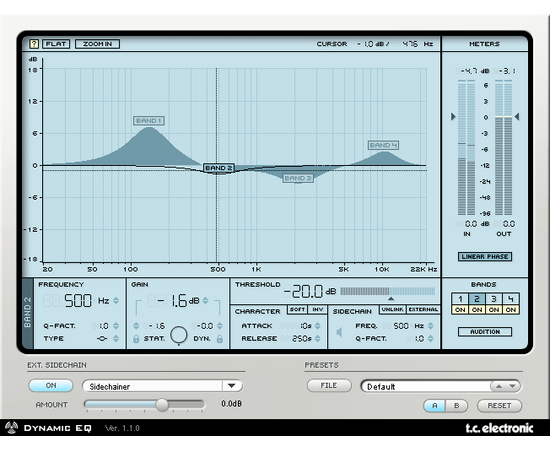Click the ATTACK time stepper
This screenshot has height=450, width=550.
click(318, 326)
